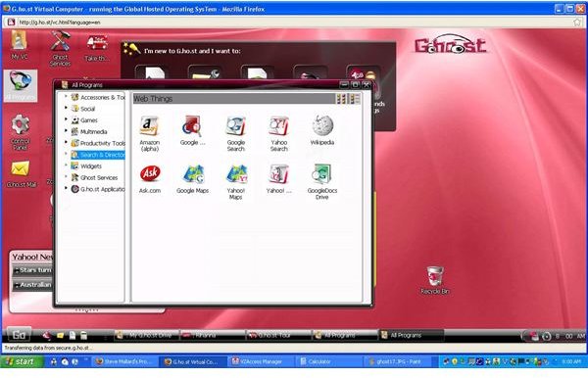This screenshot has width=588, height=378.
Task: Switch to the Rihanna taskbar window
Action: 213,335
